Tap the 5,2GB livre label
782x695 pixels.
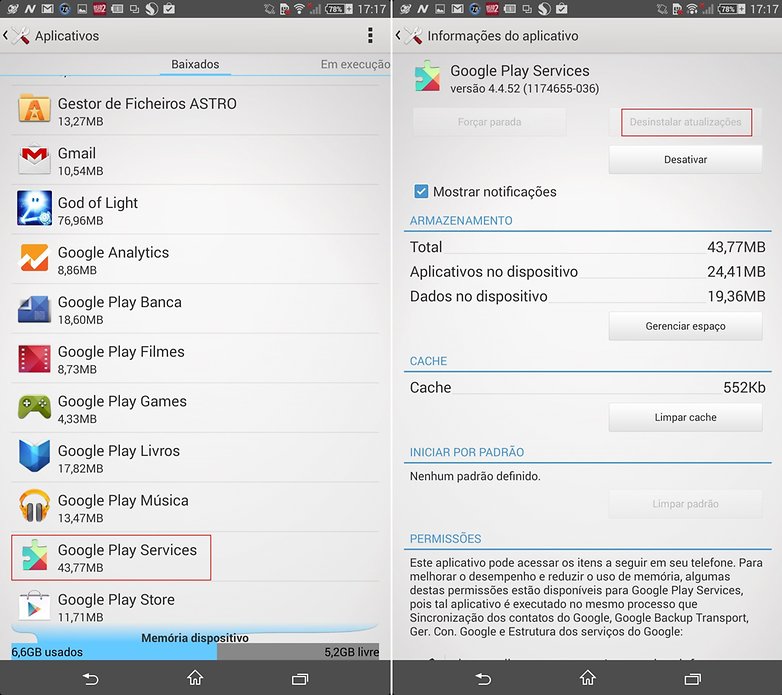(352, 652)
